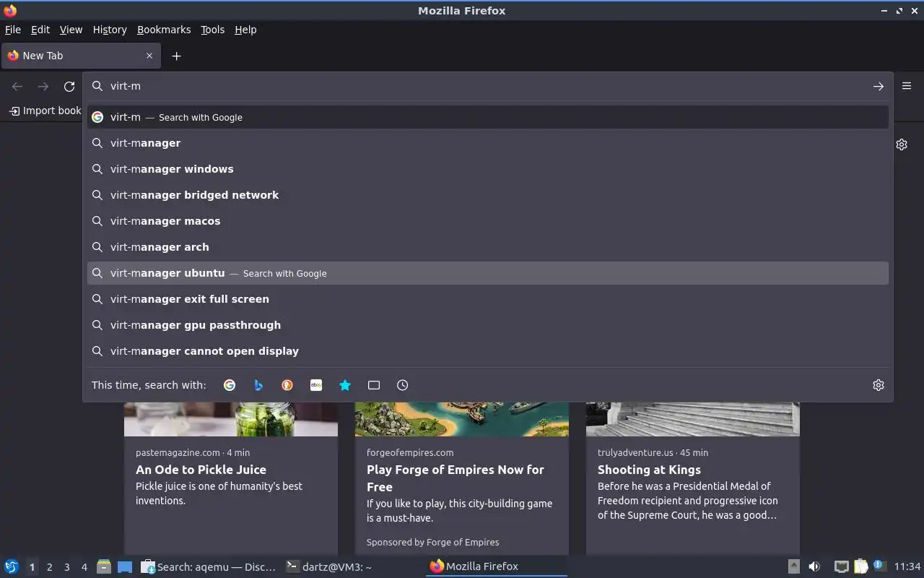Click Import bookmarks toolbar button
Screen dimensions: 924x578
[x=45, y=111]
